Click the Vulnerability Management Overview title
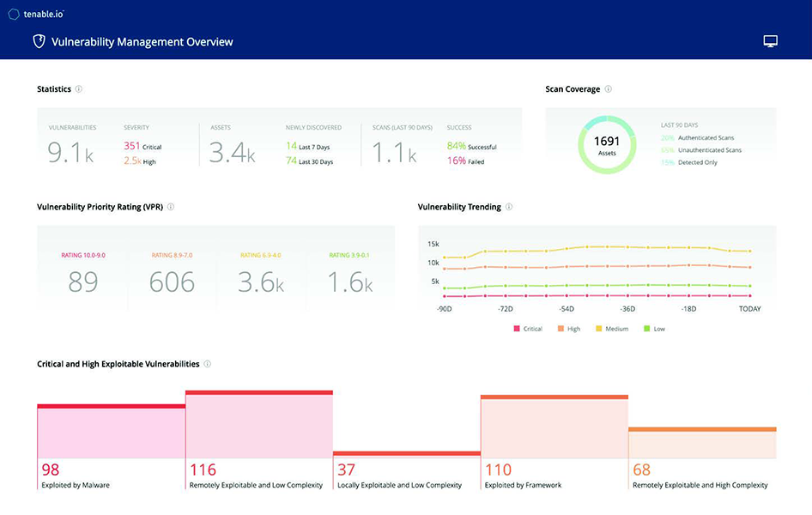812x515 pixels. [142, 42]
